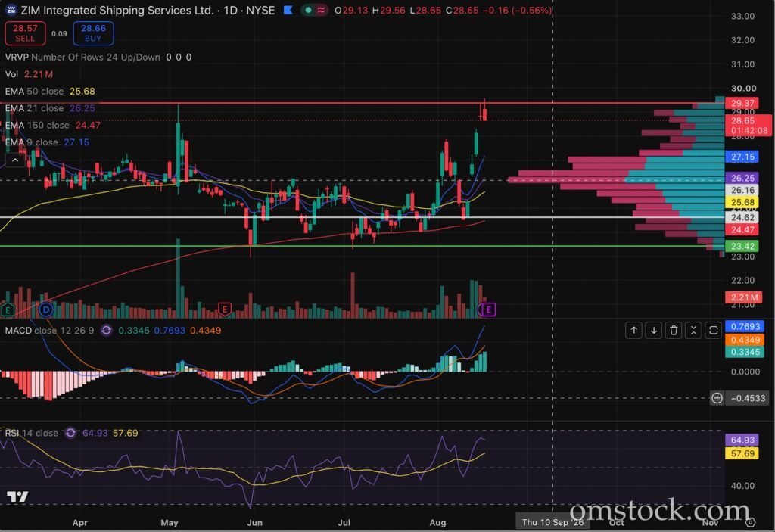Select the RSI 14 close legend
Screen dimensions: 775x532
click(x=32, y=433)
